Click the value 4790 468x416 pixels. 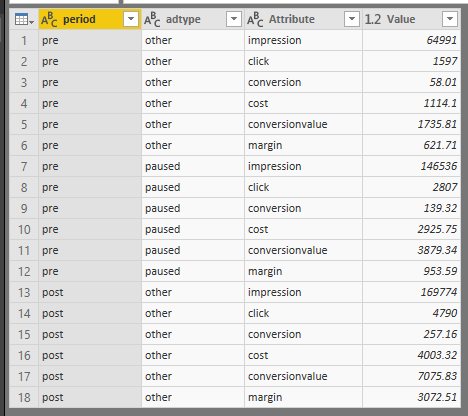coord(445,313)
